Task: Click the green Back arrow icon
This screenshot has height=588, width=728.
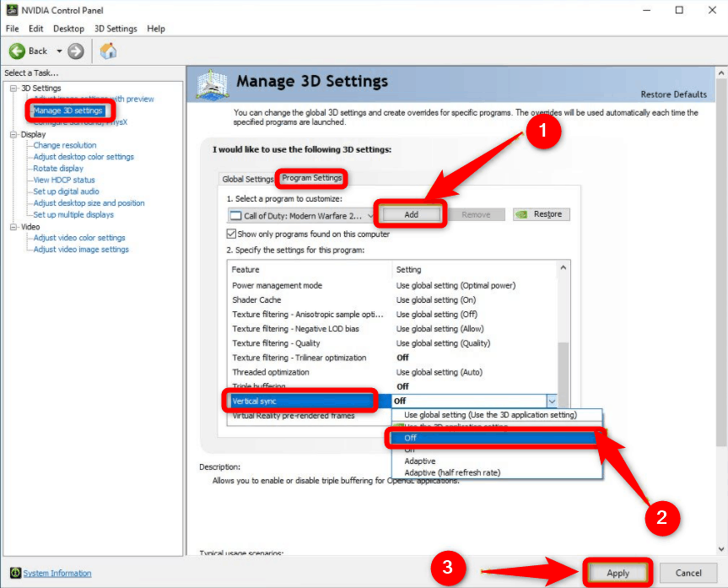Action: click(17, 51)
